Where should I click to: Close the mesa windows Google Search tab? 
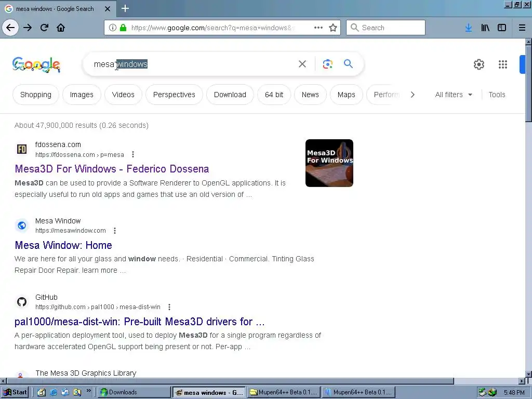click(108, 9)
